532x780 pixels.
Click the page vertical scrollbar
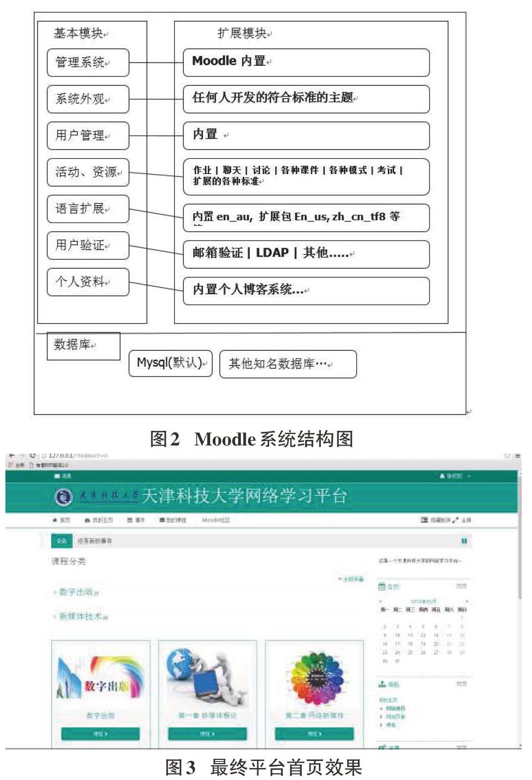(519, 609)
